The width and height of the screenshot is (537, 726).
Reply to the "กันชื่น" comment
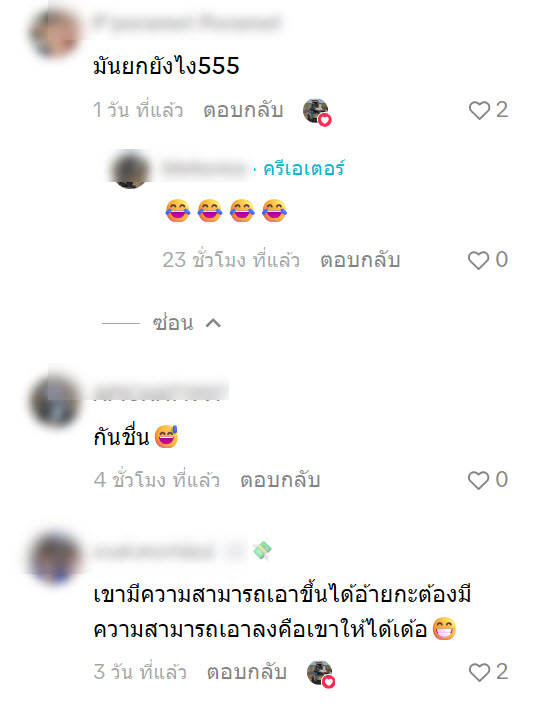[280, 480]
